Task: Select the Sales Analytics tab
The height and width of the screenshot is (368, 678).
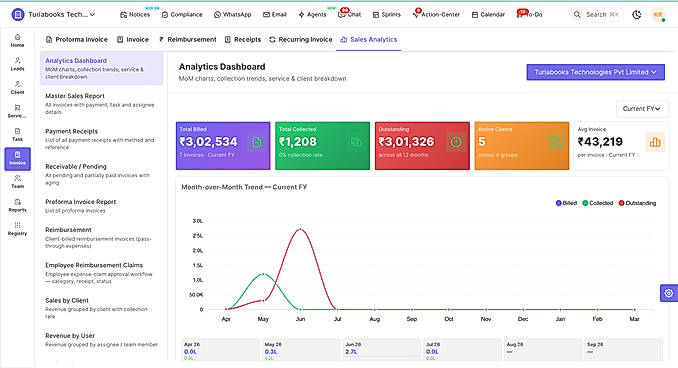Action: point(368,39)
